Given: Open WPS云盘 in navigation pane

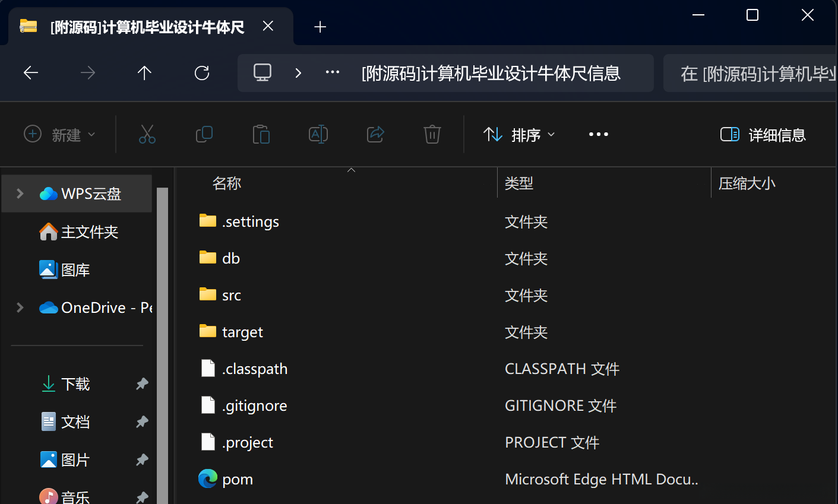Looking at the screenshot, I should [x=80, y=194].
